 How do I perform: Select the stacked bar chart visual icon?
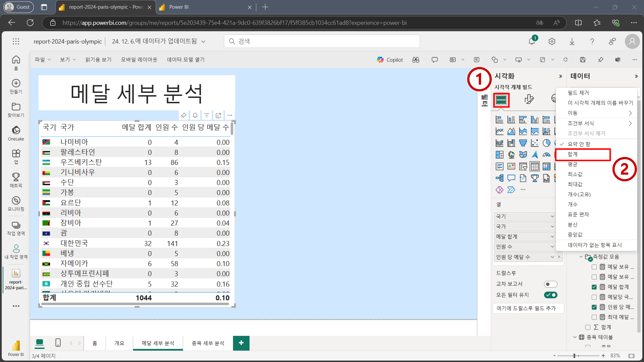point(499,120)
